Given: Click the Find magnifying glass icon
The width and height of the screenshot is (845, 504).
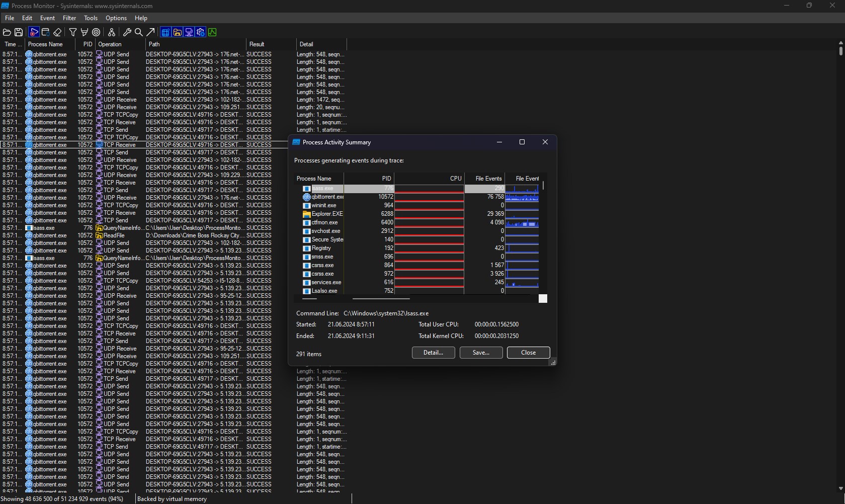Looking at the screenshot, I should (139, 32).
